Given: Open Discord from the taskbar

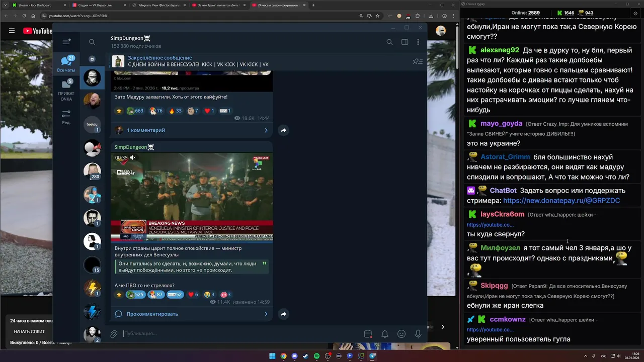Looking at the screenshot, I should pos(294,356).
